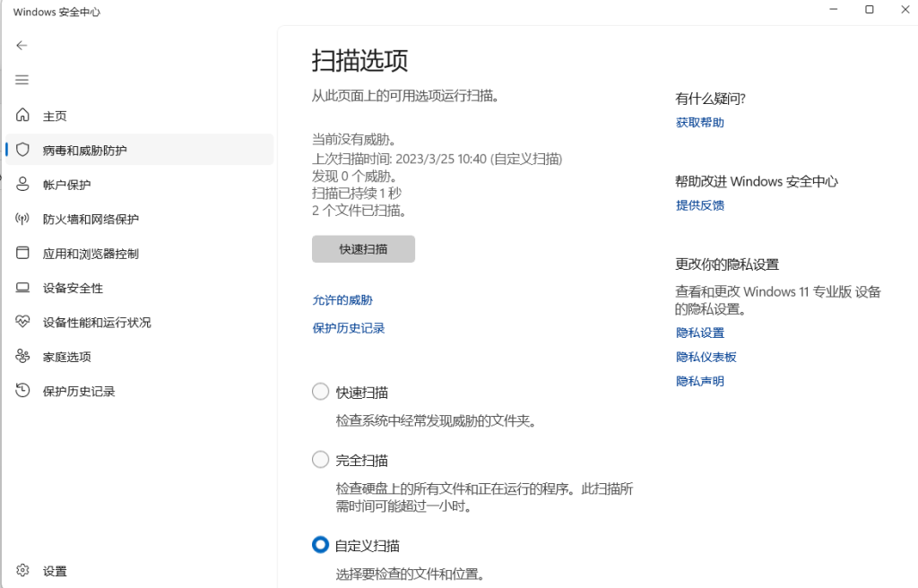选择应用和浏览器控制图标
The height and width of the screenshot is (588, 918).
click(22, 253)
